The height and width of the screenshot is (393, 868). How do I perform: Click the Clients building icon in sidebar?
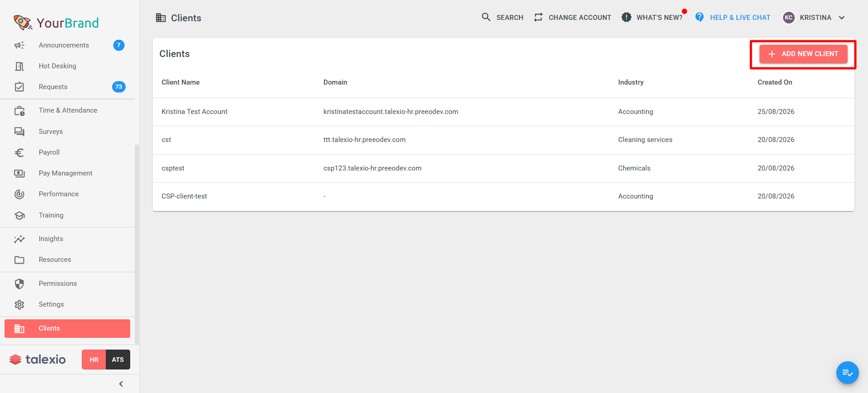tap(19, 329)
